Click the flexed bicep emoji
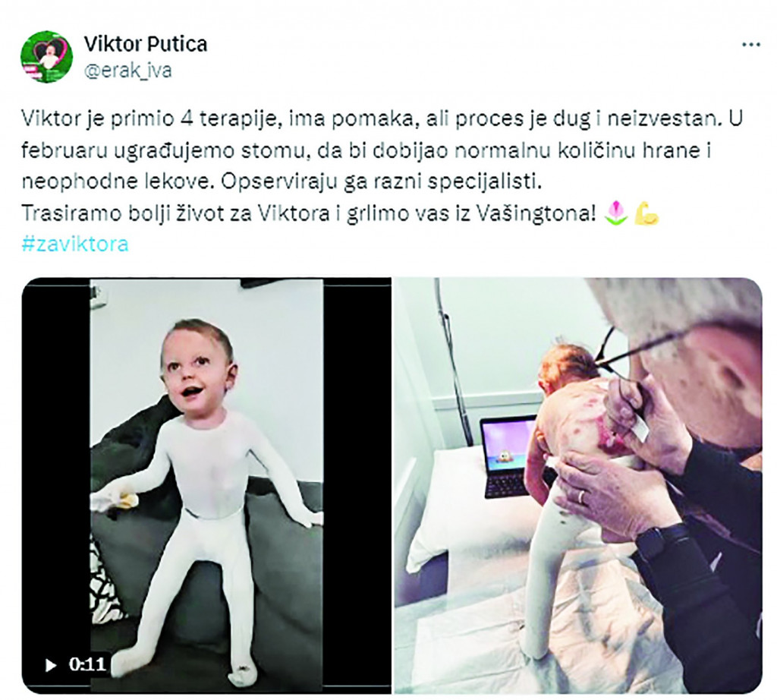This screenshot has height=700, width=777. pyautogui.click(x=648, y=213)
